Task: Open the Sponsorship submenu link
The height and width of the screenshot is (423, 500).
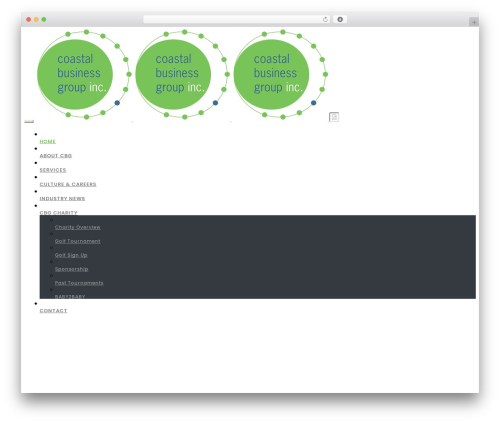Action: point(71,269)
